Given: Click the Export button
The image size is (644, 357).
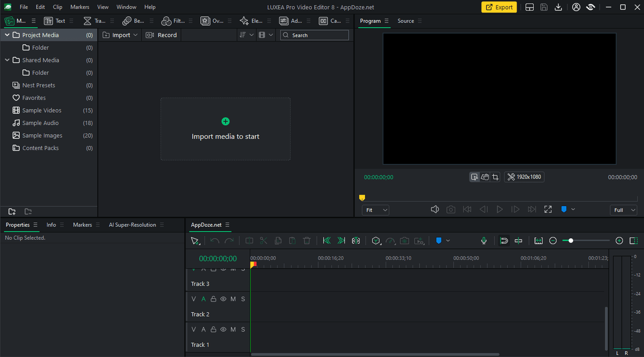Looking at the screenshot, I should 499,7.
